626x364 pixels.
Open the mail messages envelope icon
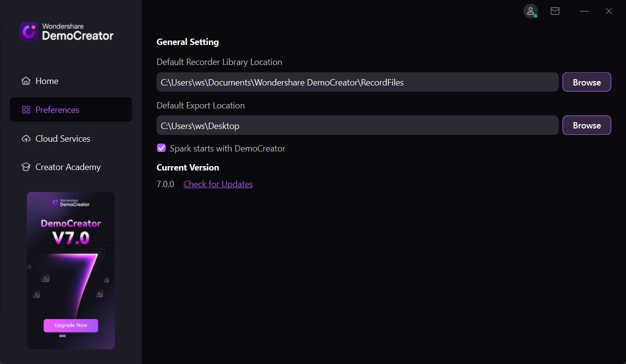(x=555, y=11)
